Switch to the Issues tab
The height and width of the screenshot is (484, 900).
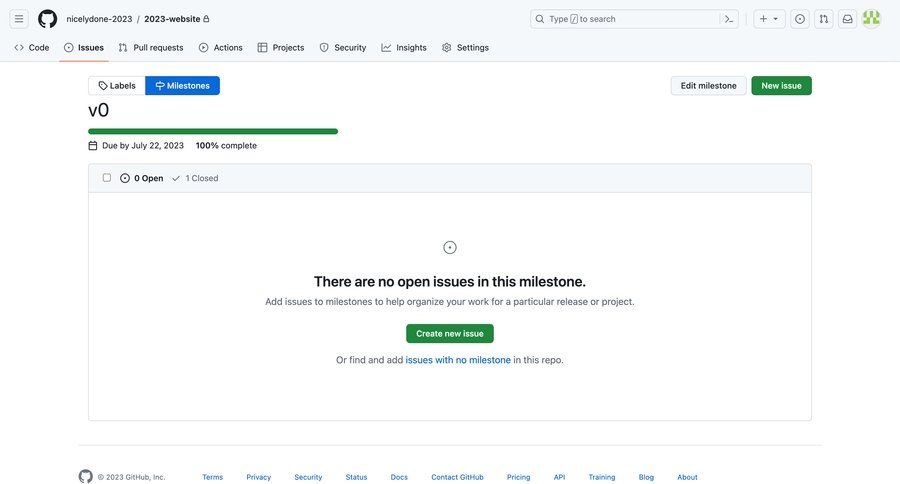coord(84,48)
